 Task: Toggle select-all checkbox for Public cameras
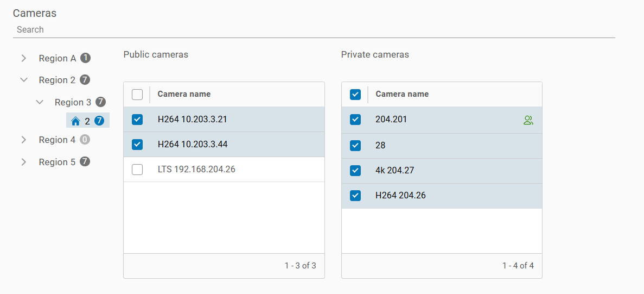point(137,95)
